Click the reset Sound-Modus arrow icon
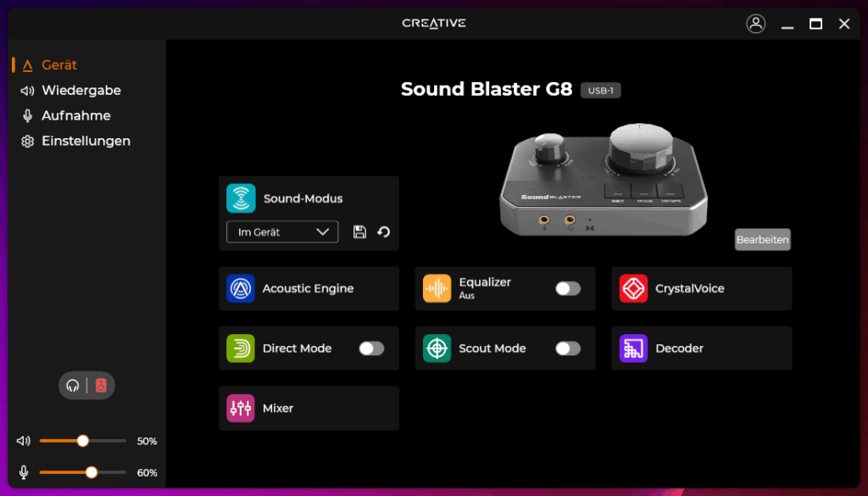Image resolution: width=868 pixels, height=496 pixels. (x=384, y=232)
